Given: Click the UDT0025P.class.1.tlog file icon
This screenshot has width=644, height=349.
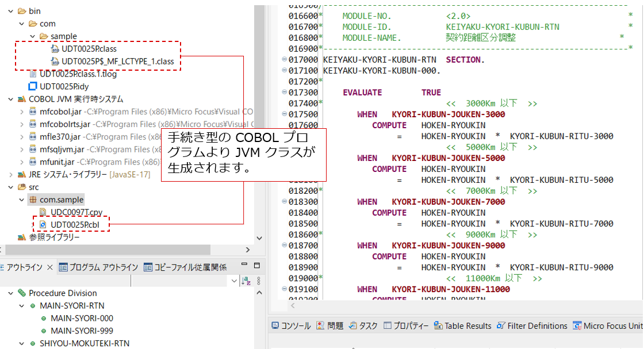Looking at the screenshot, I should [x=33, y=74].
